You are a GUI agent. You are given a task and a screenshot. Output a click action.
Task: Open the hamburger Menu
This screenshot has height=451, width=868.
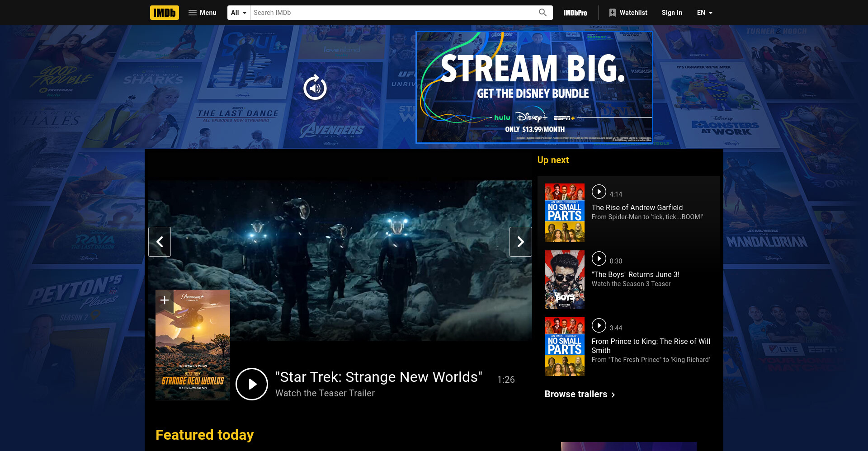point(202,13)
